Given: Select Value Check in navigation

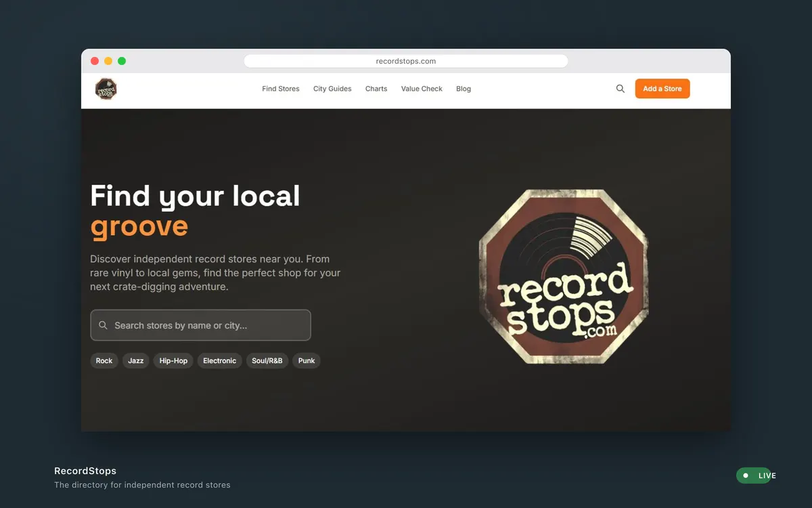Looking at the screenshot, I should tap(422, 89).
